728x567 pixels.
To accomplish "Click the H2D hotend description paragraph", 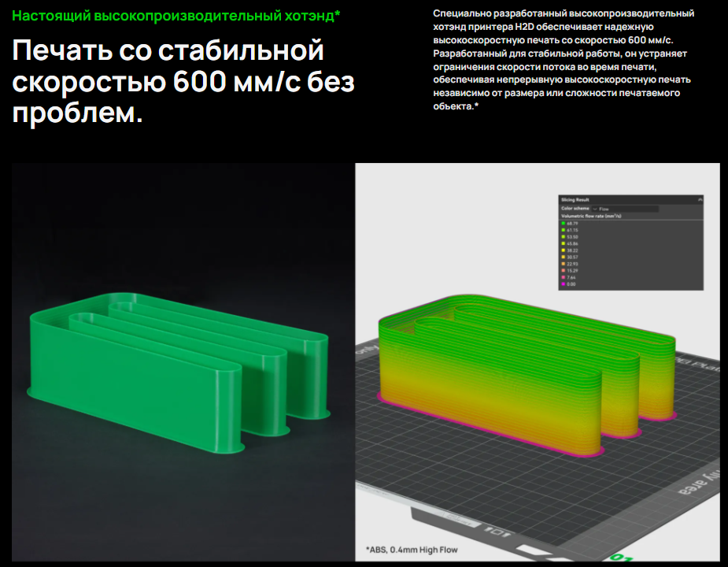I will pos(564,60).
